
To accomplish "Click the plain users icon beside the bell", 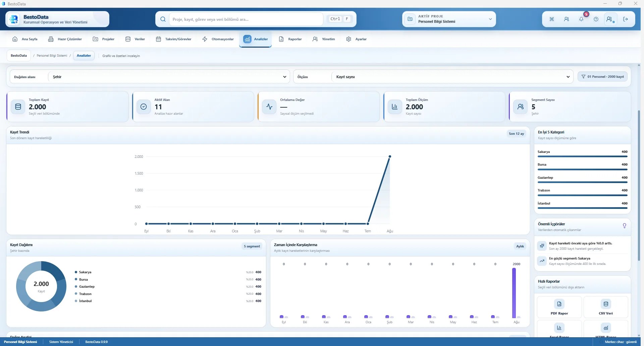I will [x=567, y=19].
